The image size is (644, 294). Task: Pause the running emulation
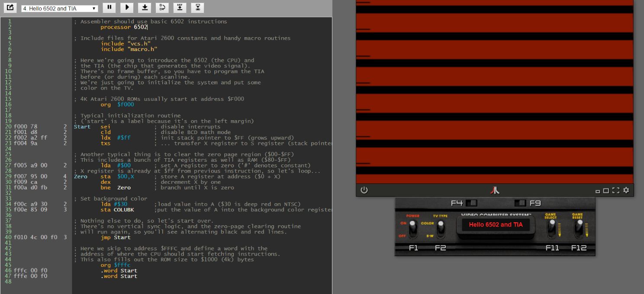[x=109, y=7]
